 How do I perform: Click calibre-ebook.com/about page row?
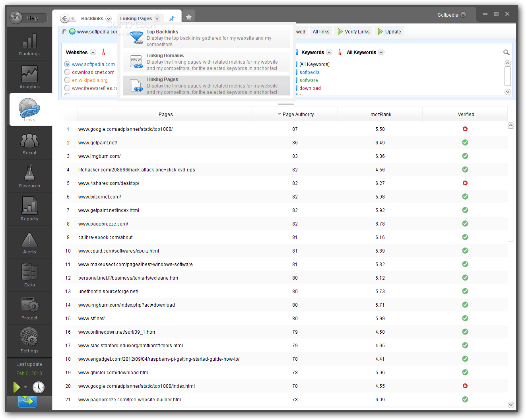(284, 237)
